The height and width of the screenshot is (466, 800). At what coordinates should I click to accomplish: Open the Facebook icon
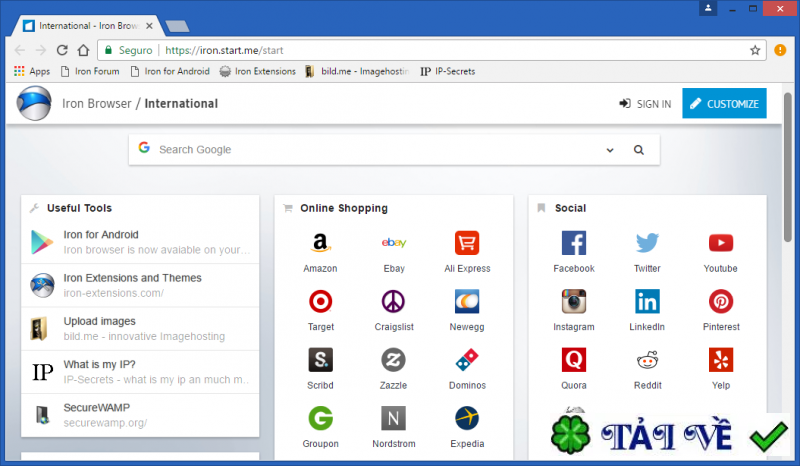tap(574, 243)
